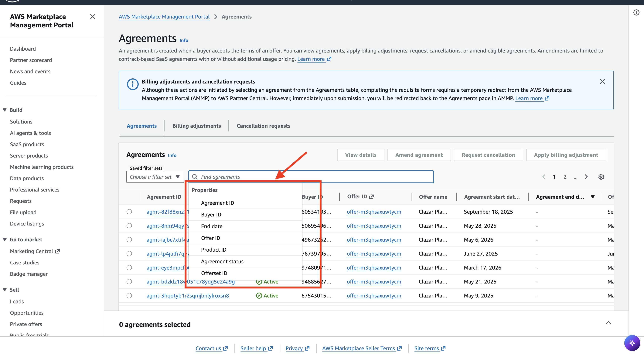
Task: Open the Choose a filter set dropdown
Action: pyautogui.click(x=155, y=177)
